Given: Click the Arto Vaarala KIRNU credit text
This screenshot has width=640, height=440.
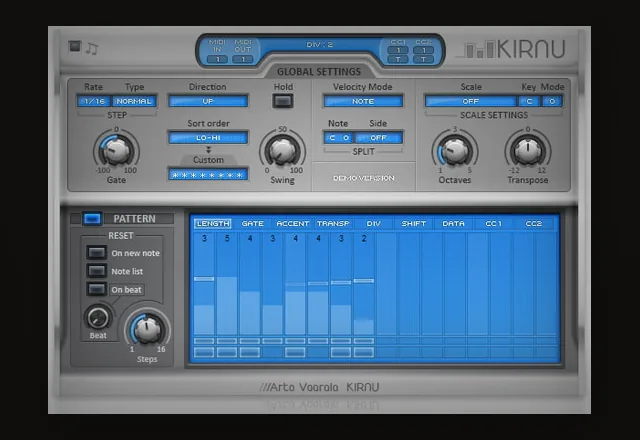Looking at the screenshot, I should click(x=320, y=387).
